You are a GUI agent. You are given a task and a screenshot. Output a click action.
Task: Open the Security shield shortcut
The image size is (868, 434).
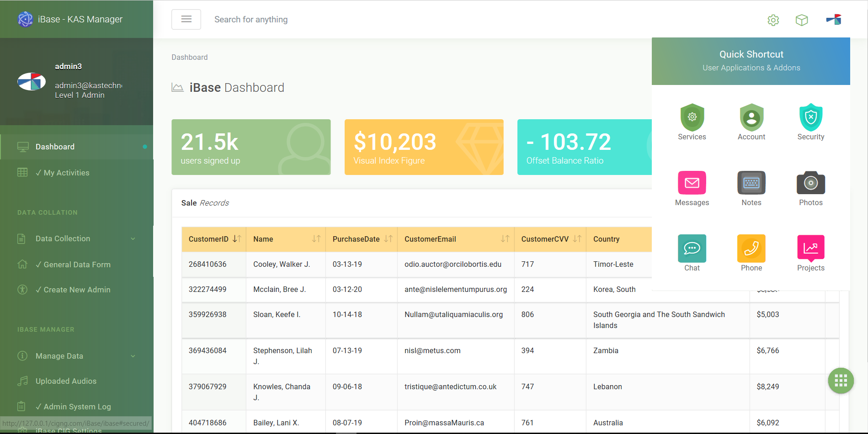tap(810, 118)
